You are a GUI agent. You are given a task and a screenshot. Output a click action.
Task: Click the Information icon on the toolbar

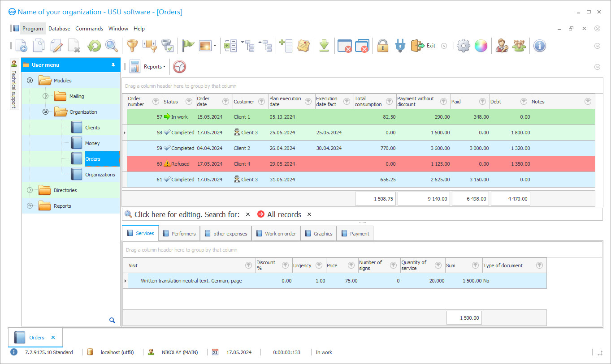539,45
